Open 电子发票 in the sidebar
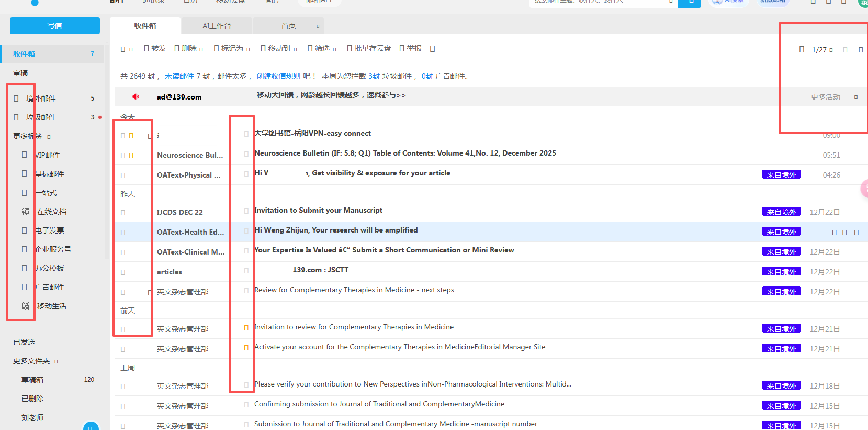This screenshot has height=430, width=868. [x=49, y=230]
